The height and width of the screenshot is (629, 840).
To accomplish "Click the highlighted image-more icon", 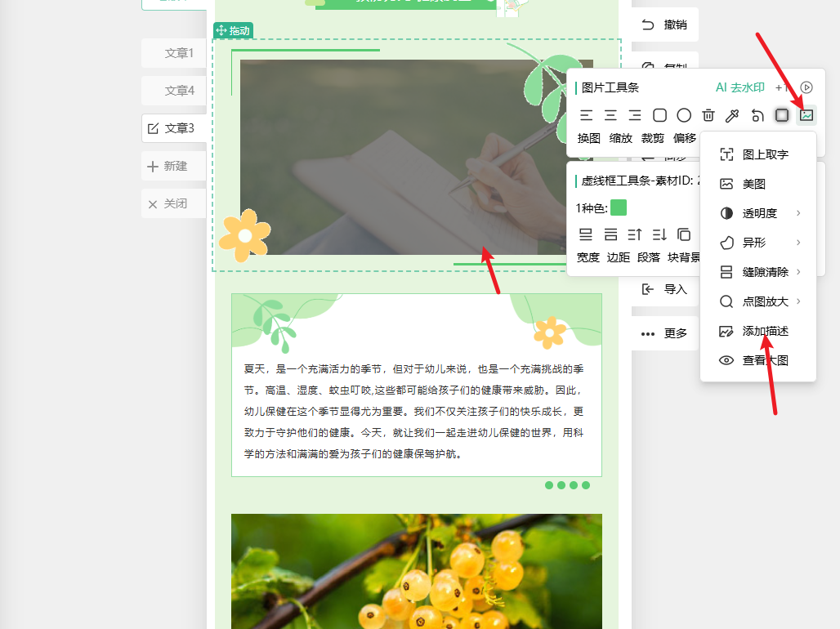I will point(806,115).
